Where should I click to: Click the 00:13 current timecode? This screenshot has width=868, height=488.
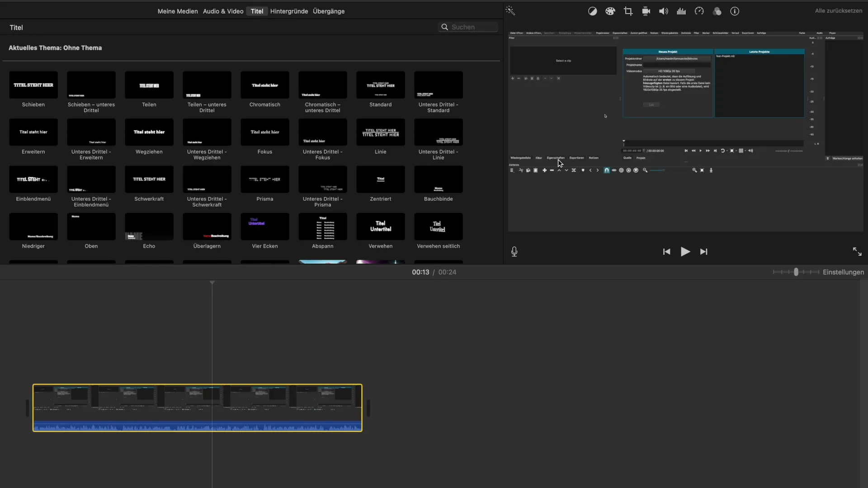click(x=420, y=272)
